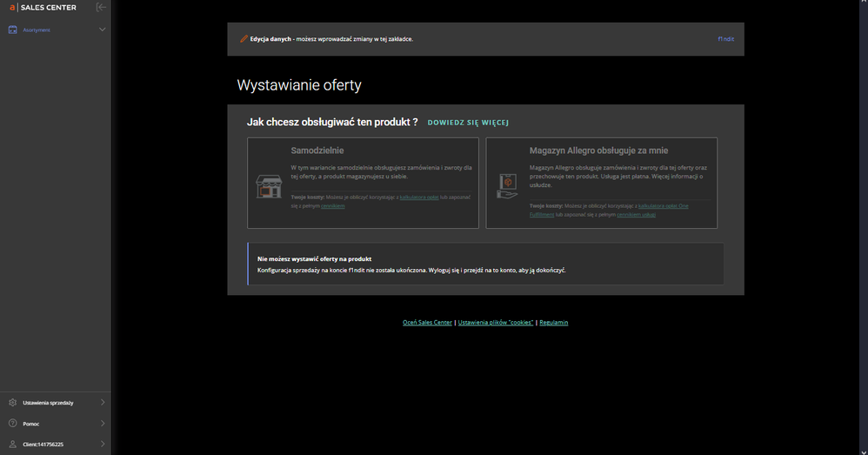Open the Client:141756225 account menu arrow
Screen dimensions: 868x455
(x=103, y=445)
